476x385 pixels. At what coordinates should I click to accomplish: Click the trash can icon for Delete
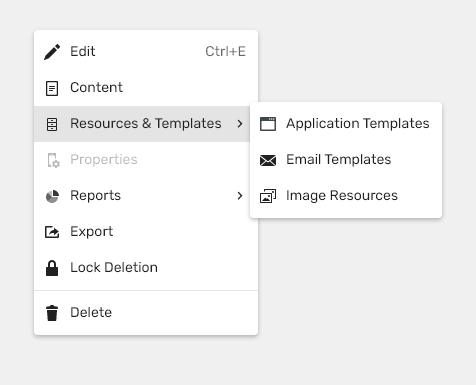click(52, 313)
